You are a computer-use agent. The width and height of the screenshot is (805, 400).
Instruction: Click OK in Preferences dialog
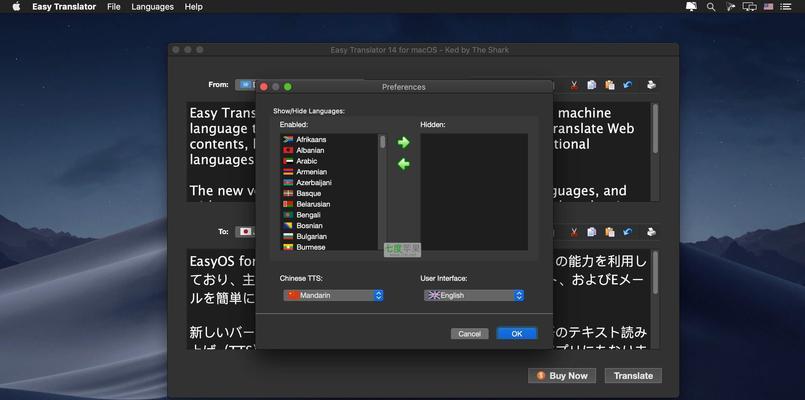click(517, 334)
